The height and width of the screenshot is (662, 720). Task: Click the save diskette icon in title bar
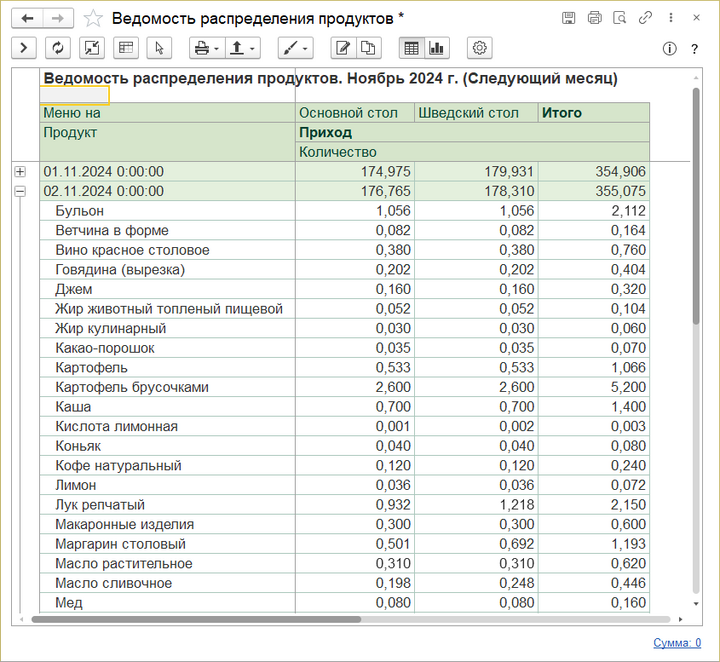coord(569,18)
